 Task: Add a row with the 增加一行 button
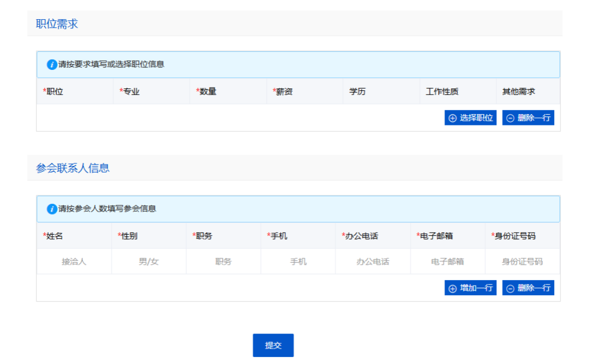coord(470,288)
